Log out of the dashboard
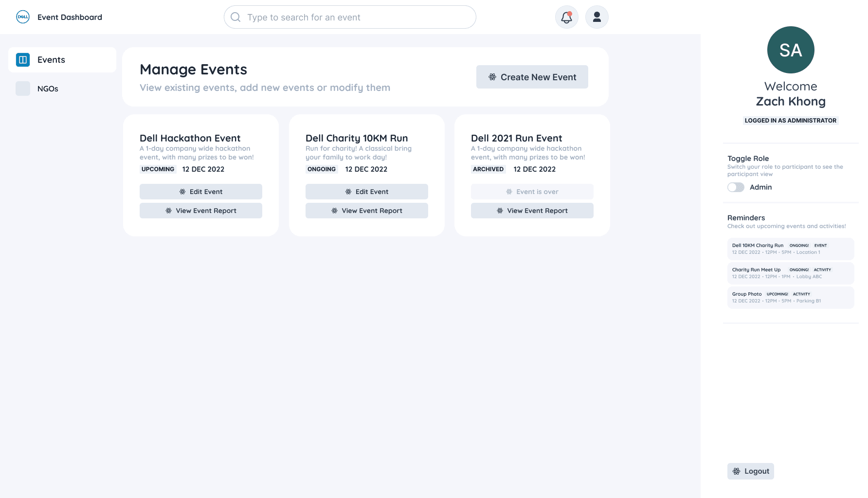Viewport: 868px width, 498px height. (x=751, y=471)
